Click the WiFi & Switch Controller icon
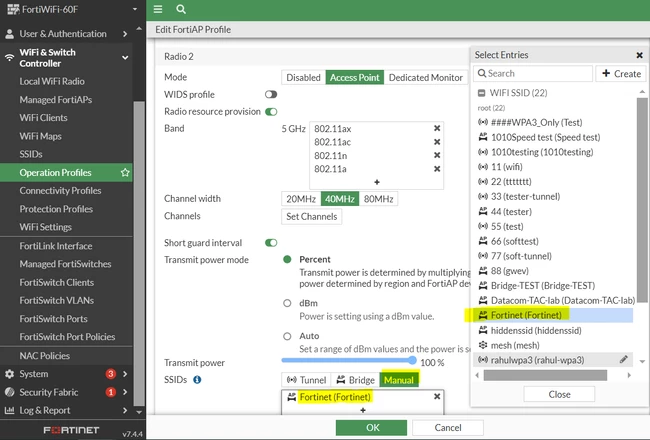The height and width of the screenshot is (440, 650). tap(9, 58)
